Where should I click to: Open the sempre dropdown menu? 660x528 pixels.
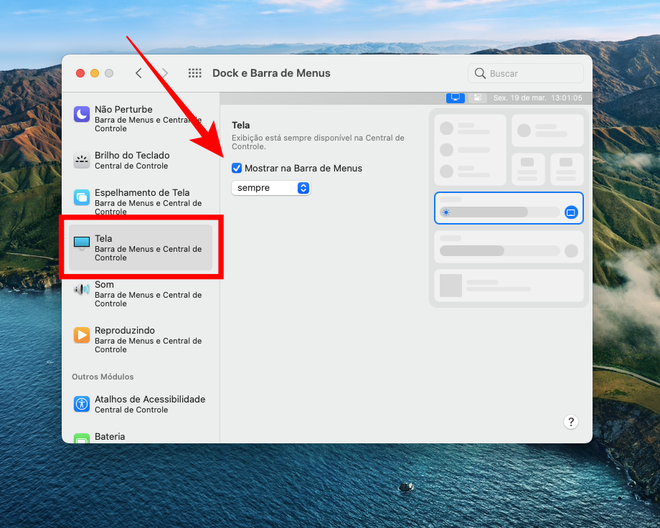tap(271, 188)
